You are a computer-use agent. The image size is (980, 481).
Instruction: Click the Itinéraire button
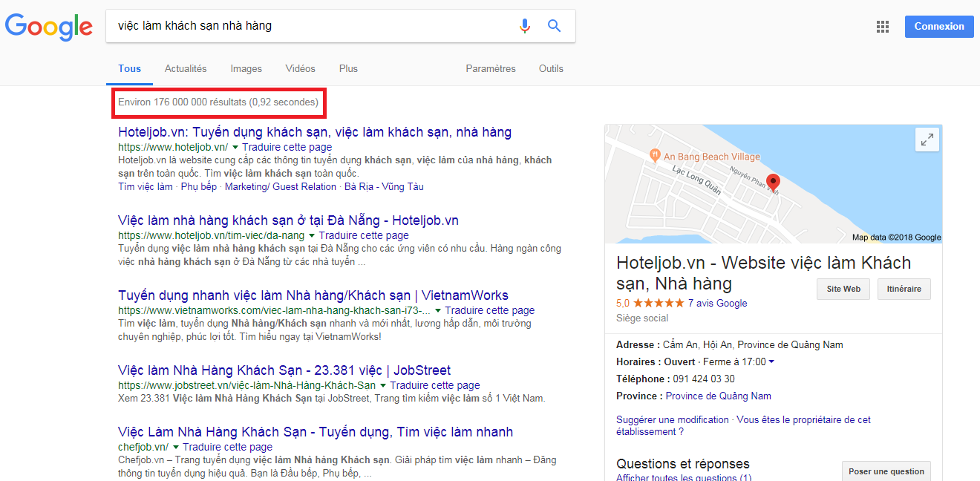pos(904,289)
